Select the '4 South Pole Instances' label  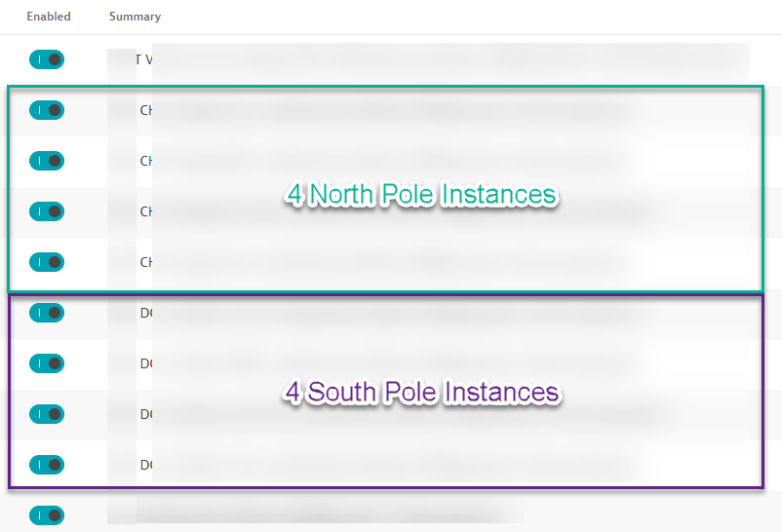[x=421, y=392]
